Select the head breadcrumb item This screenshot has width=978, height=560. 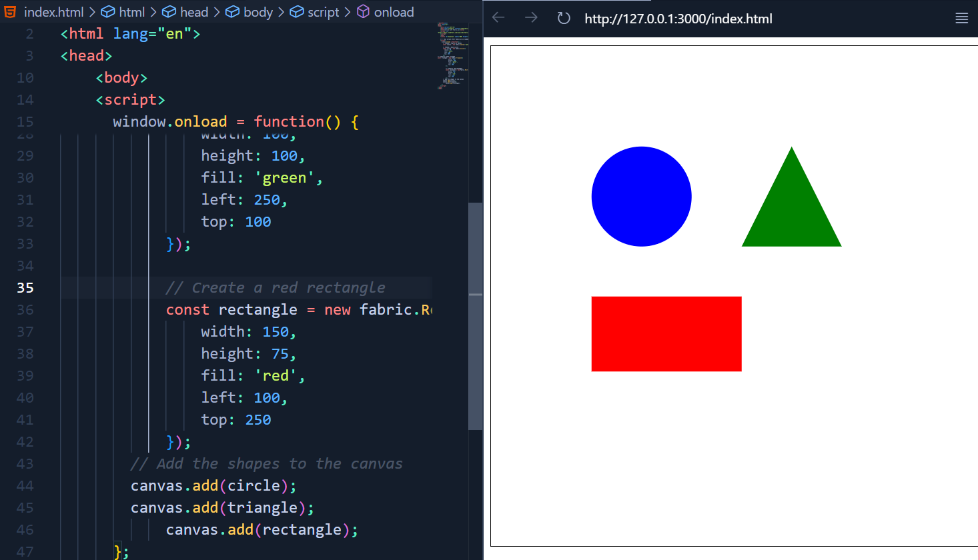click(x=194, y=12)
